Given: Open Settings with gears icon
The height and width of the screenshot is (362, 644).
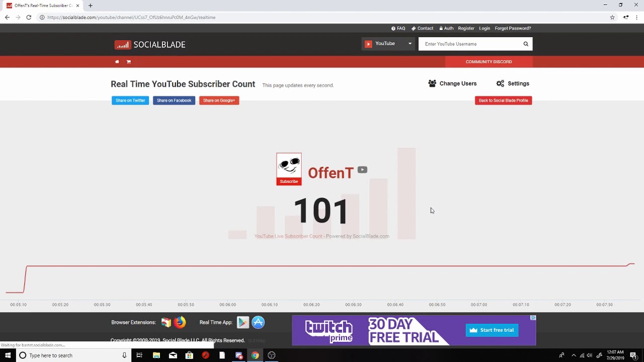Looking at the screenshot, I should point(513,83).
